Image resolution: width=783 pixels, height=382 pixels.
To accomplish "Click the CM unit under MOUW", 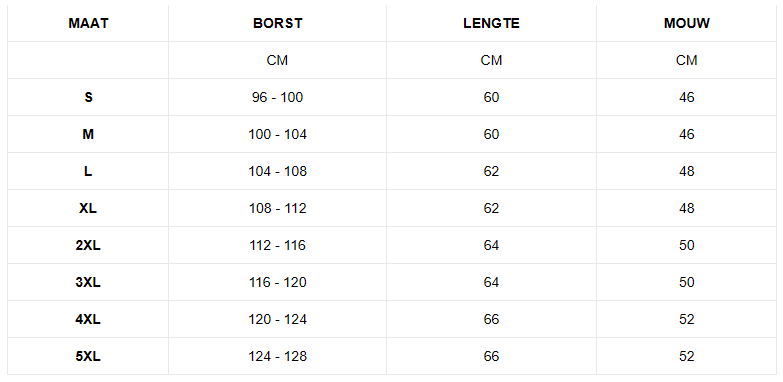I will click(x=687, y=60).
